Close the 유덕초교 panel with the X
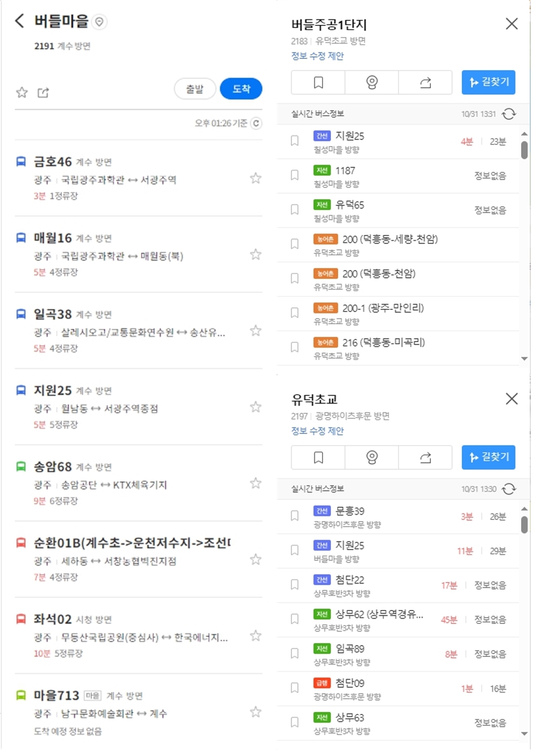Viewport: 535px width, 756px height. tap(511, 398)
